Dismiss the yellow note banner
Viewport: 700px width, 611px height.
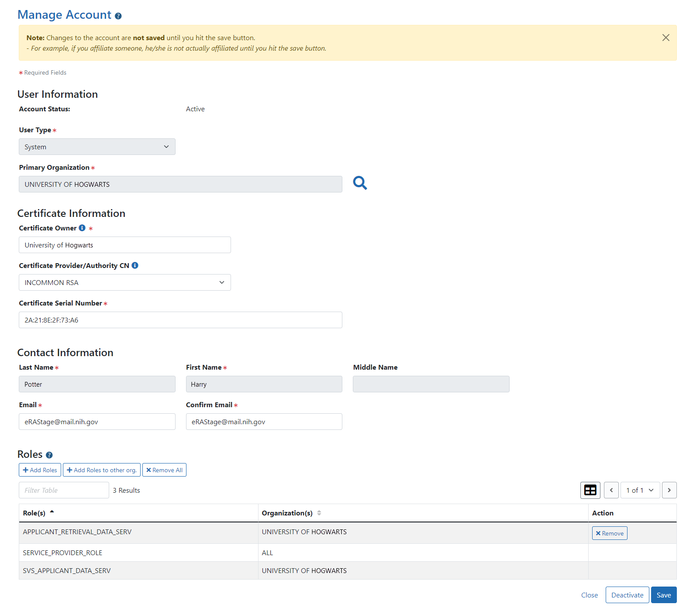click(666, 38)
